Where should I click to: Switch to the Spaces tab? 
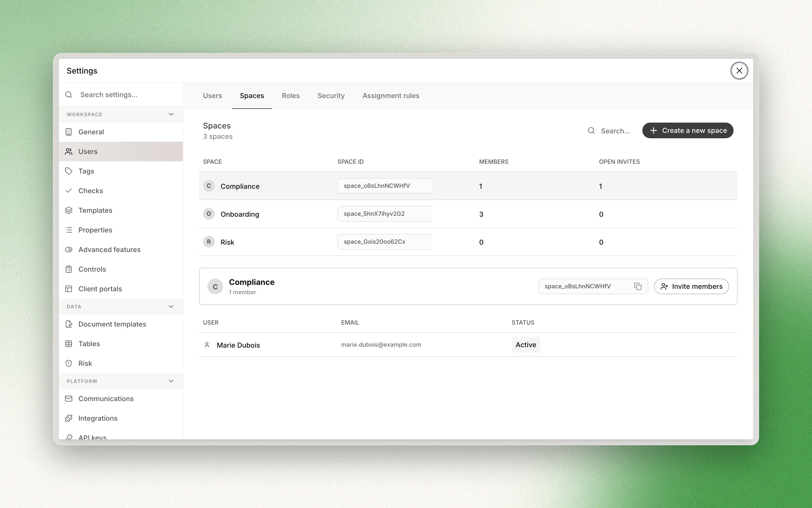click(x=252, y=96)
